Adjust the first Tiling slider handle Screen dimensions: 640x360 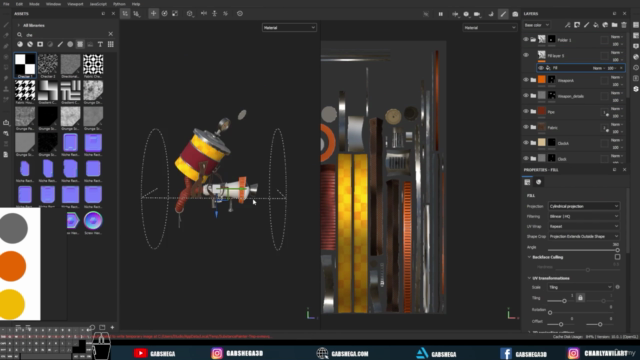click(x=564, y=301)
